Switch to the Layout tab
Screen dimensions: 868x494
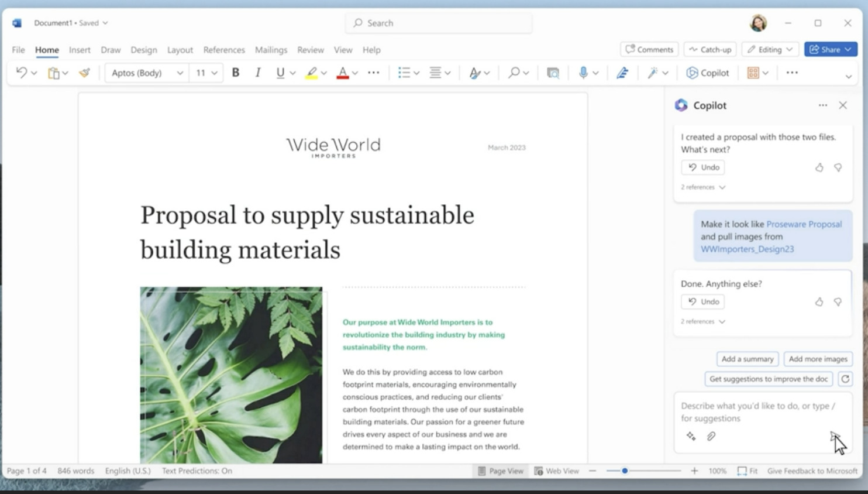(x=180, y=50)
